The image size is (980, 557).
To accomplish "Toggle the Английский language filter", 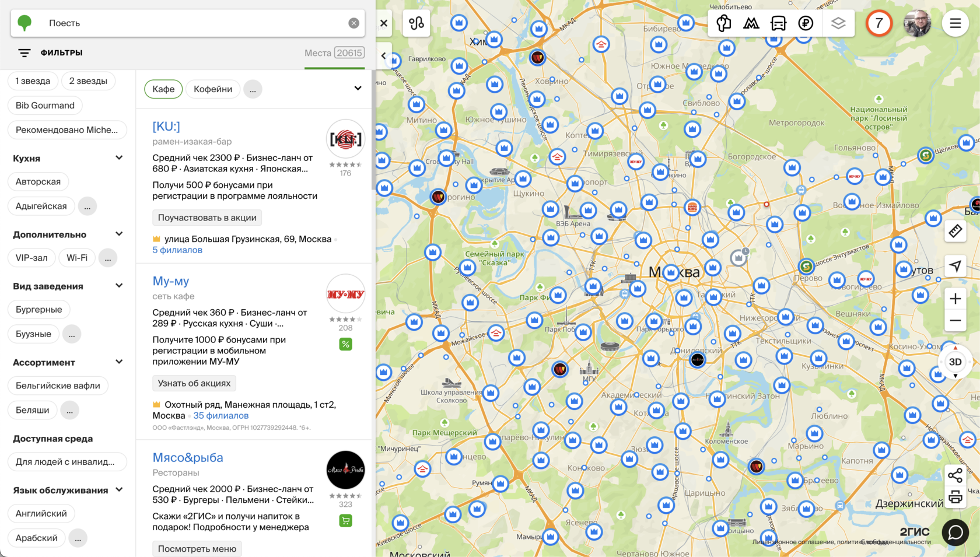I will [x=41, y=514].
